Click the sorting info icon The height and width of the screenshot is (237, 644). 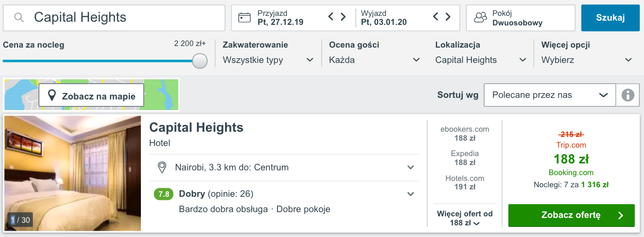pos(628,95)
